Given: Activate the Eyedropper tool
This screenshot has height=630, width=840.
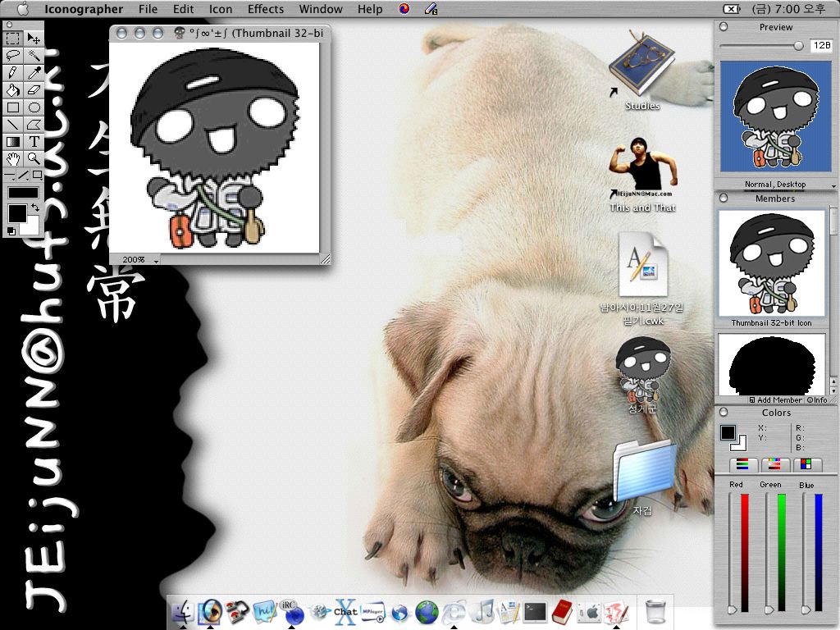Looking at the screenshot, I should coord(34,73).
